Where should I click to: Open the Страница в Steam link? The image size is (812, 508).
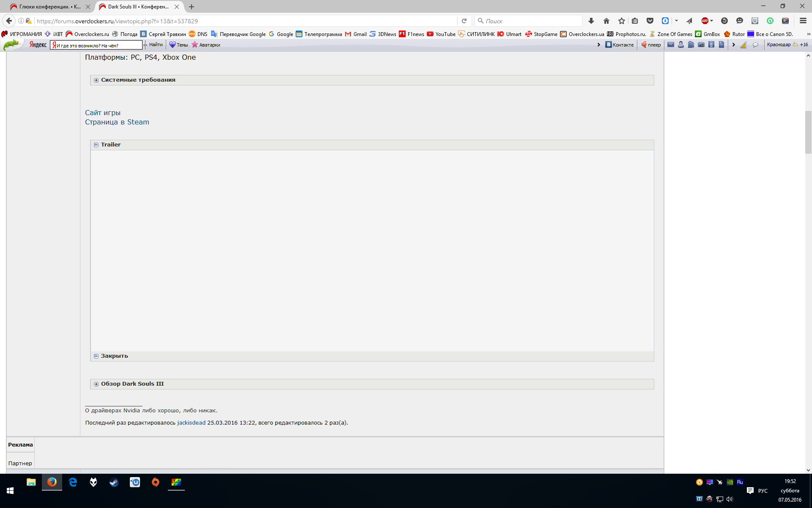(117, 122)
